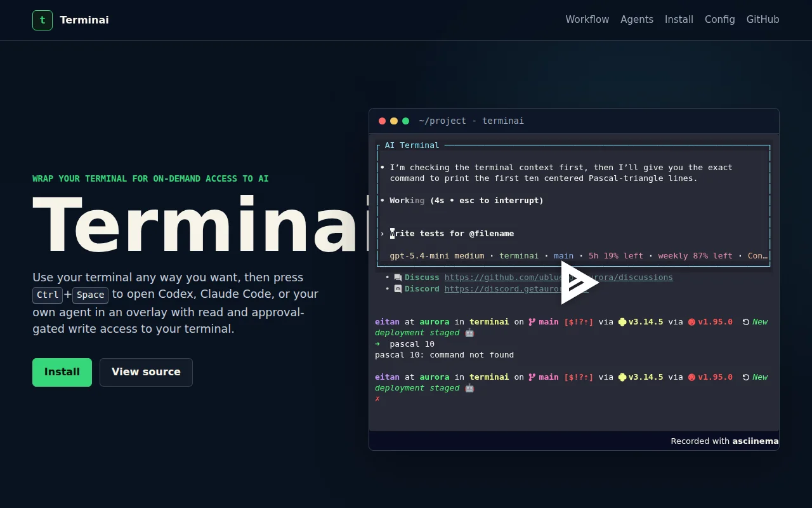The width and height of the screenshot is (812, 508).
Task: Click the View source button
Action: click(146, 372)
